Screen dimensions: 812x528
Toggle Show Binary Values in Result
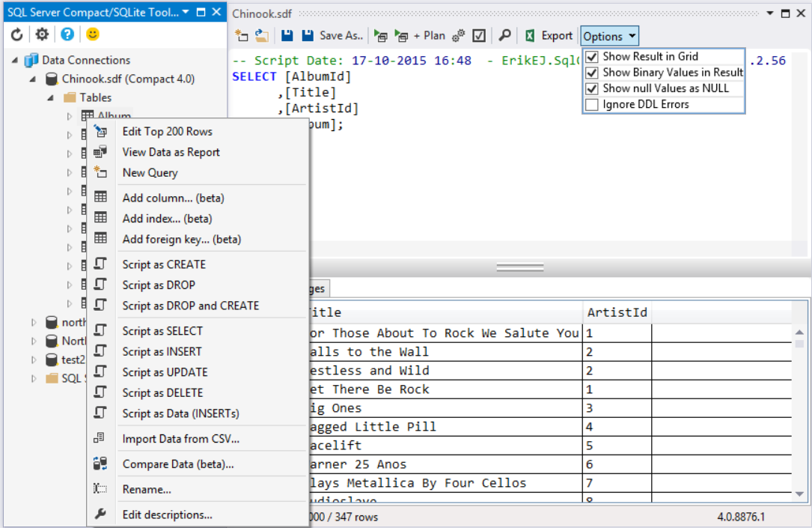pos(592,73)
